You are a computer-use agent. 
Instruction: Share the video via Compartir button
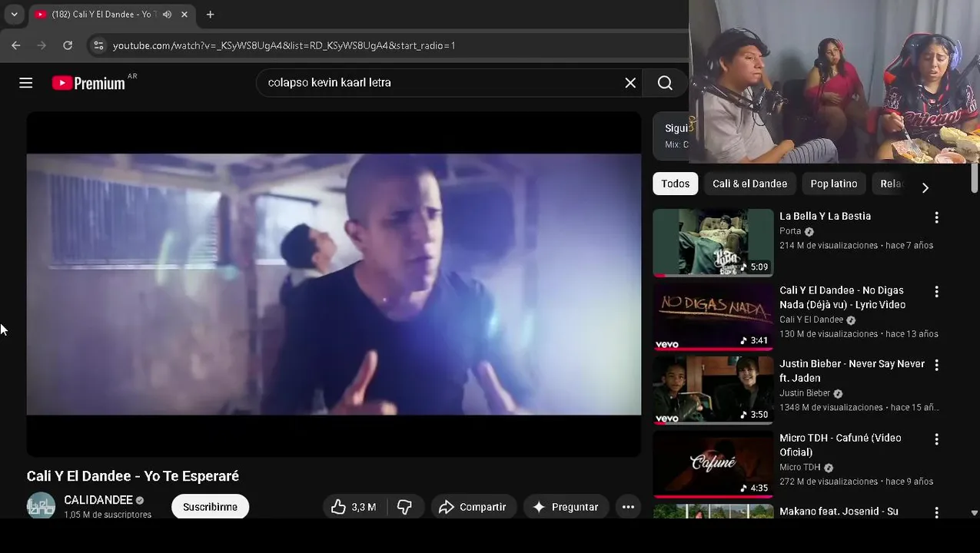pos(473,507)
